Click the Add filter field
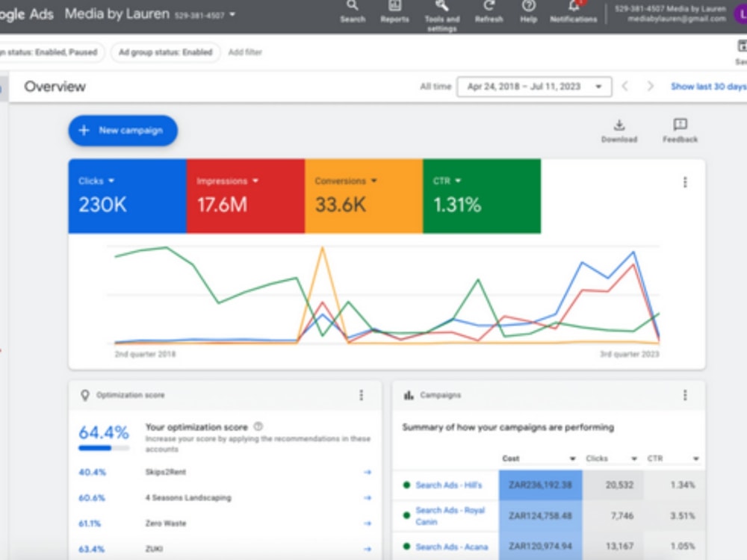The height and width of the screenshot is (560, 747). (x=245, y=52)
